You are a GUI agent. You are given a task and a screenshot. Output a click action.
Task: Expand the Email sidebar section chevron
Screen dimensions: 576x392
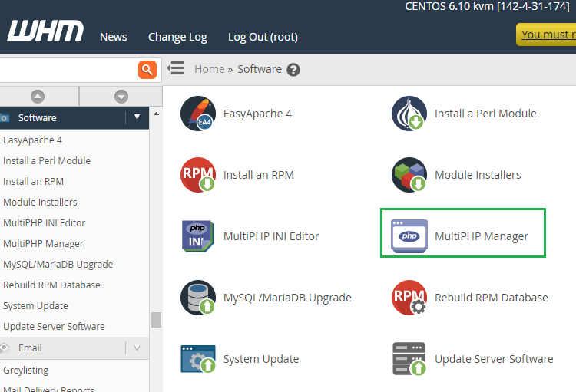click(x=137, y=348)
